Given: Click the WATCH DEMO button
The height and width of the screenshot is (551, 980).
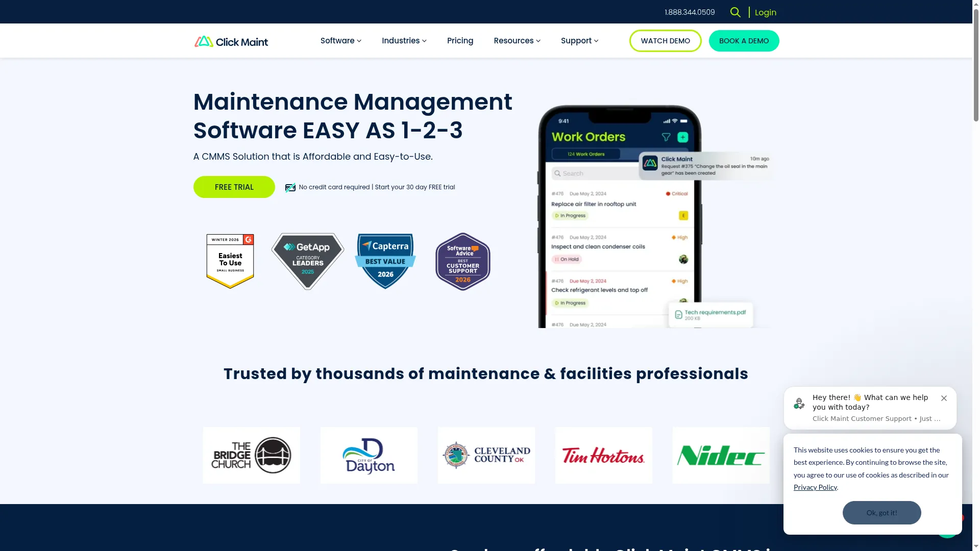Looking at the screenshot, I should (666, 41).
